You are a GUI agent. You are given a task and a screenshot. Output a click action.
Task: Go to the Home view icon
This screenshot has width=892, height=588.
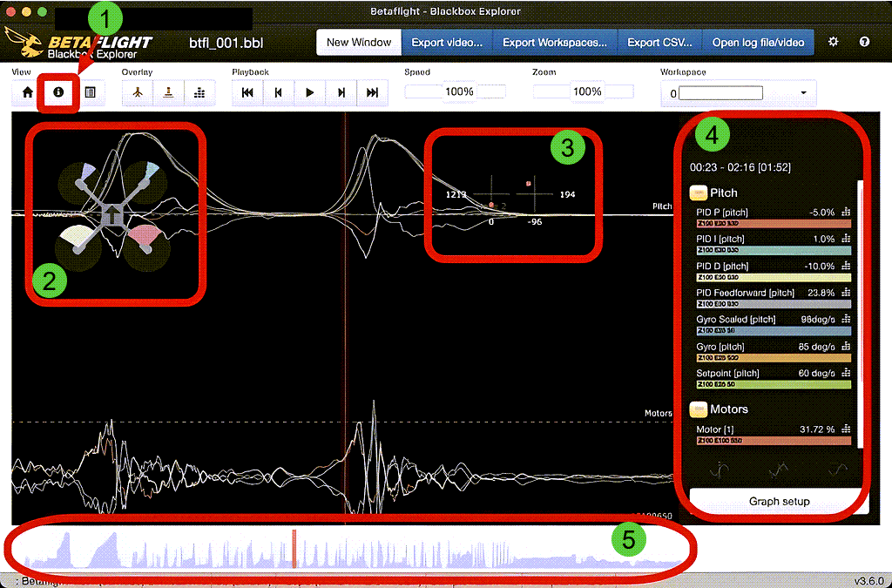(x=27, y=92)
